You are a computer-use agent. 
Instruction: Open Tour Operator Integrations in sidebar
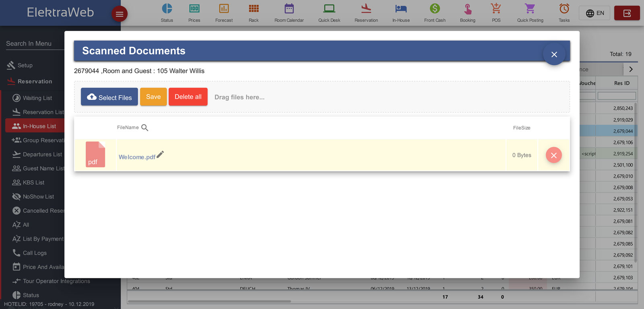(56, 281)
